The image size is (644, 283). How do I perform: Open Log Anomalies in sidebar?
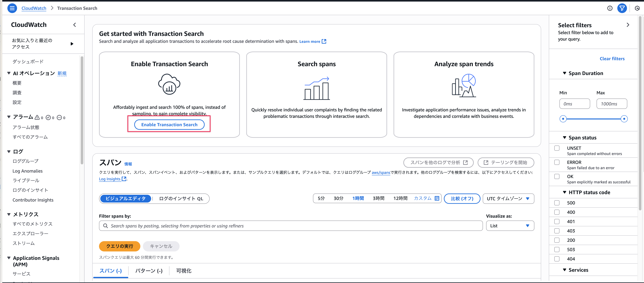[27, 171]
